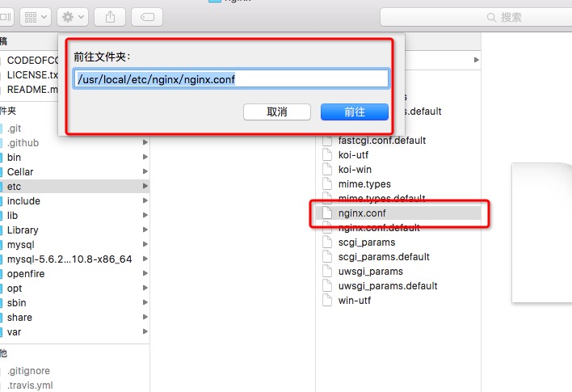Click the 取消 cancel button

pos(277,112)
